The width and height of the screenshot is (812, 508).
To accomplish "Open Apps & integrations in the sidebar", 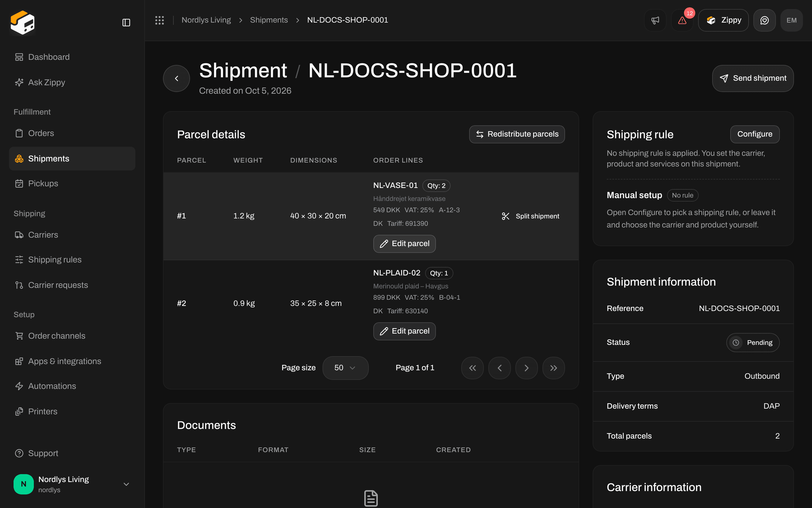I will pyautogui.click(x=72, y=361).
